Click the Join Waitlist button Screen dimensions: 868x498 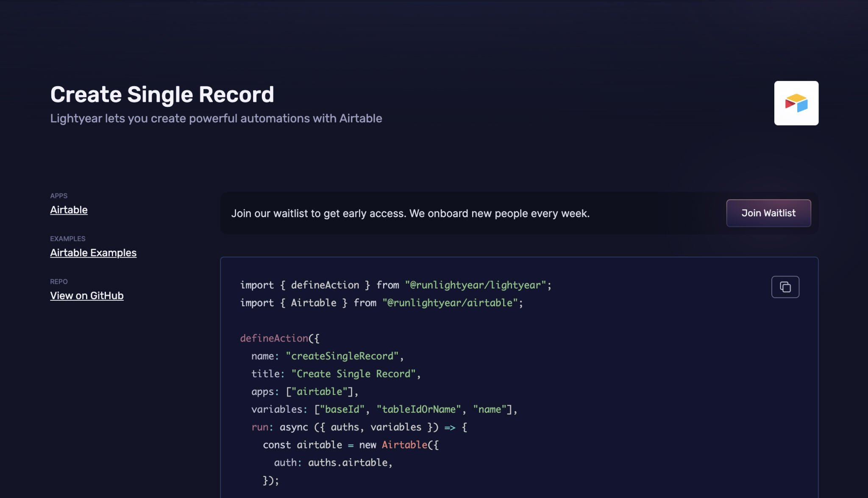coord(768,213)
